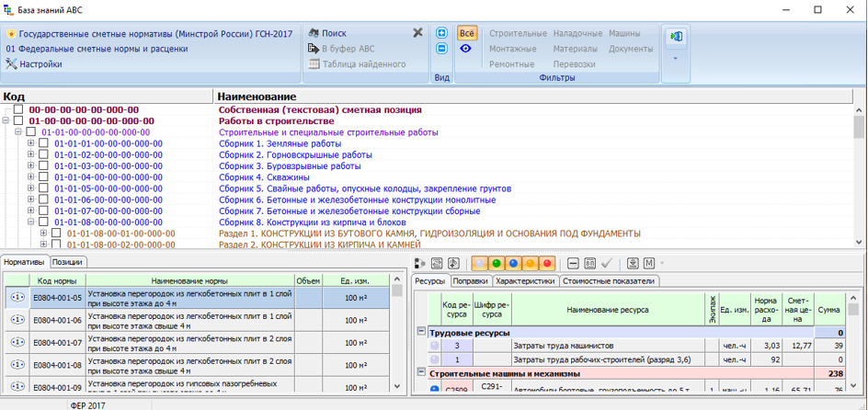Expand Сборник 2. Горновскрышные работы

pyautogui.click(x=31, y=154)
